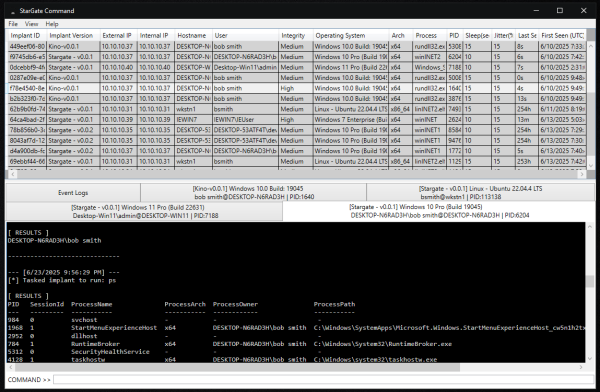Open the File menu
The height and width of the screenshot is (392, 600).
[13, 24]
